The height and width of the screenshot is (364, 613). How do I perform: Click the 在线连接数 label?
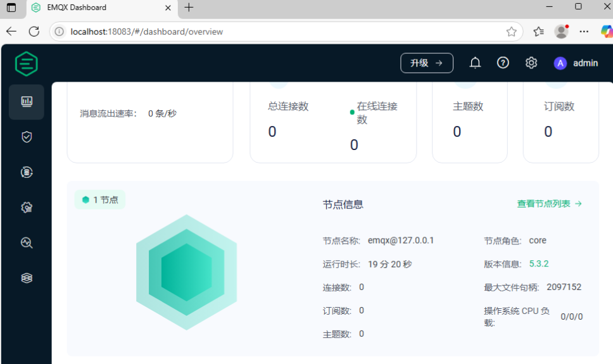(377, 113)
